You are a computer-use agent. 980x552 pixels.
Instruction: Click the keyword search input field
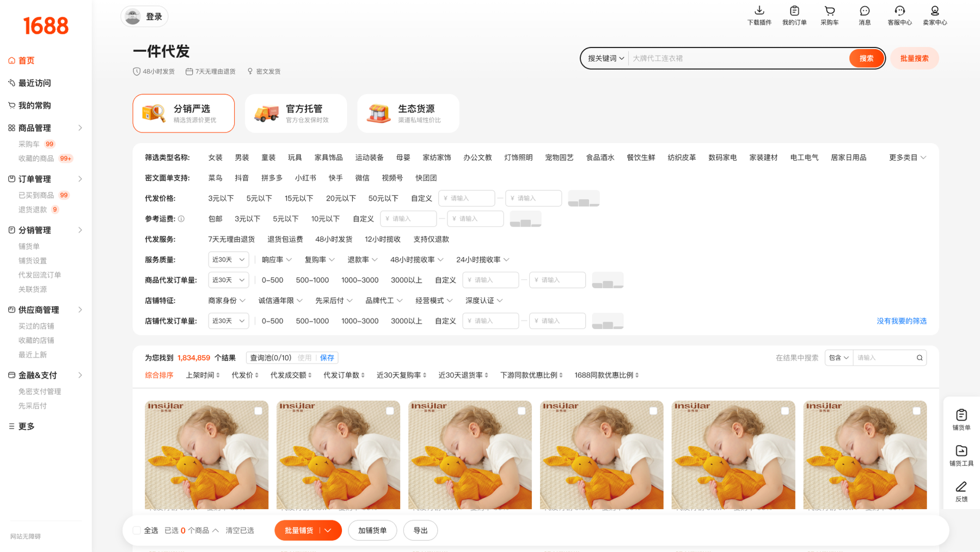738,58
